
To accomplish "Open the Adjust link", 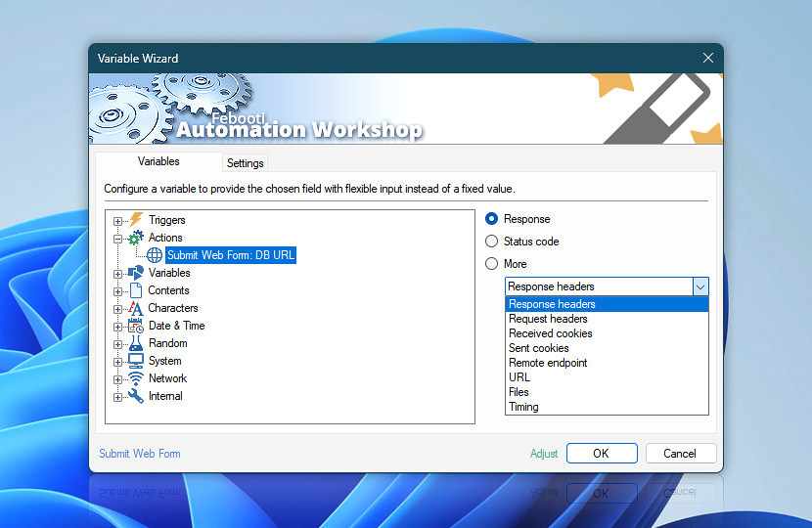I will tap(544, 454).
